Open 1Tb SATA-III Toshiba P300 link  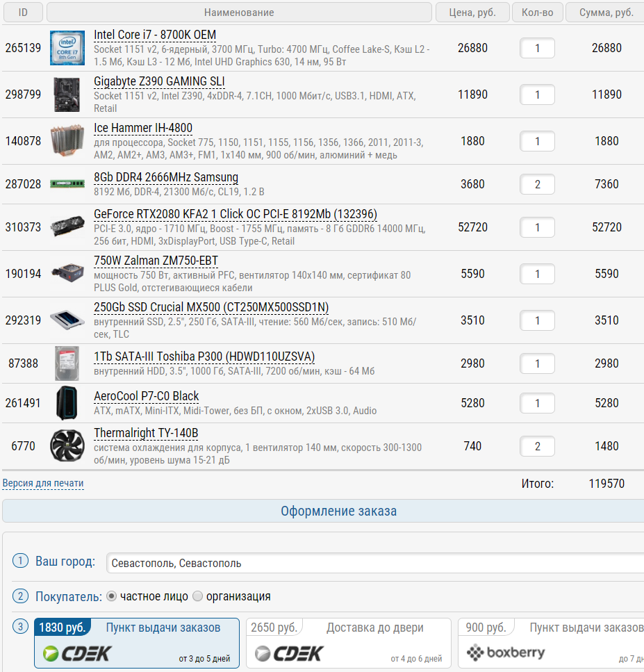click(x=204, y=357)
